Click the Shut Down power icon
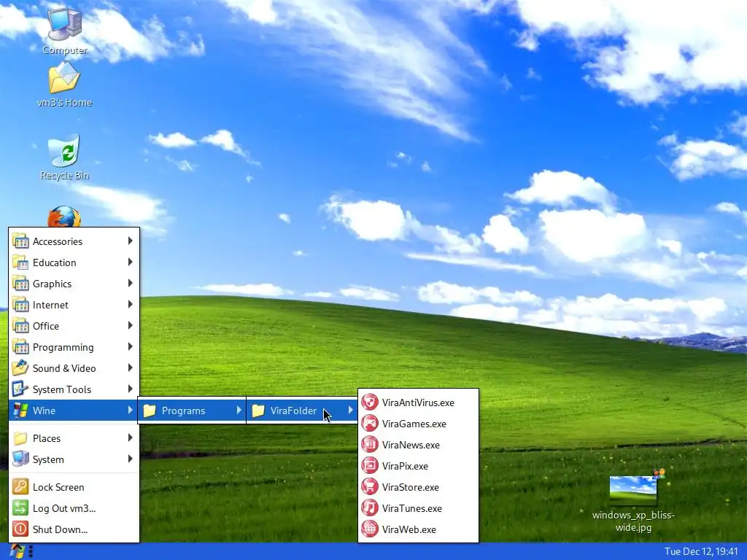Image resolution: width=747 pixels, height=560 pixels. point(20,529)
